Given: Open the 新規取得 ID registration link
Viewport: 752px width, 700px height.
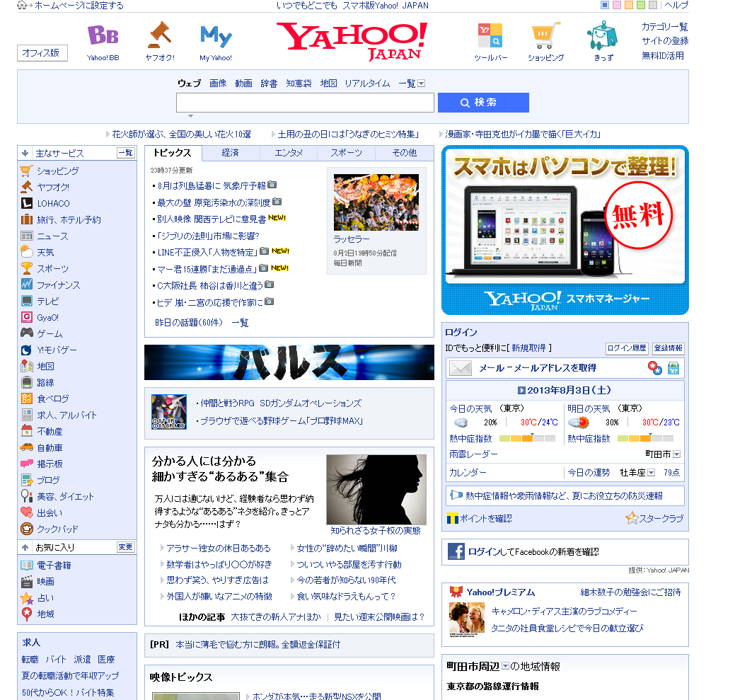Looking at the screenshot, I should (528, 348).
